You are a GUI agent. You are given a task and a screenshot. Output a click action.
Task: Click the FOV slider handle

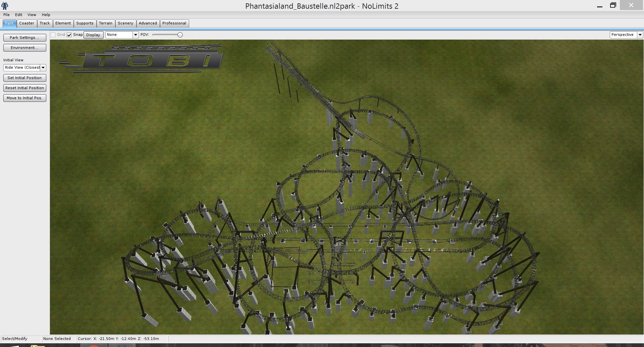[180, 35]
